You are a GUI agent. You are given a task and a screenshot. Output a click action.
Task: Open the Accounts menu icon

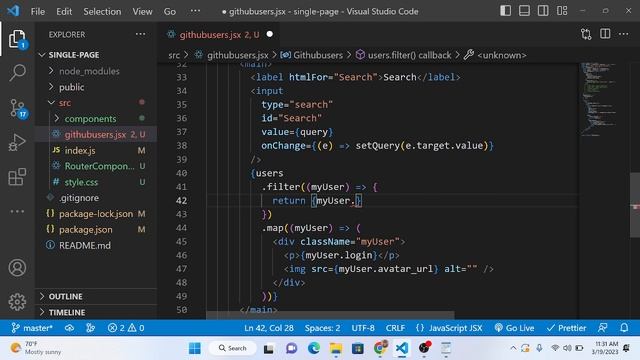coord(17,268)
